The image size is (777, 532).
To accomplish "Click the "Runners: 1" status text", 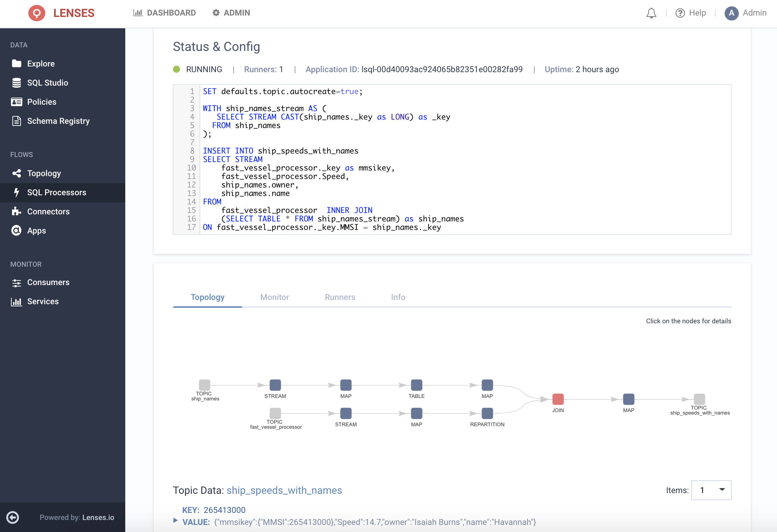I will click(264, 69).
